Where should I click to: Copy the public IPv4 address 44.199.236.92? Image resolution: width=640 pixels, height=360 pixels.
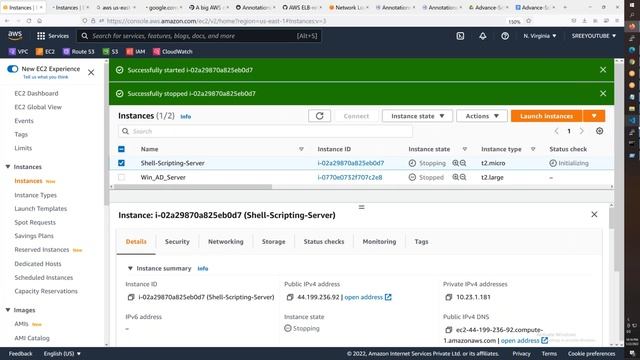coord(290,297)
